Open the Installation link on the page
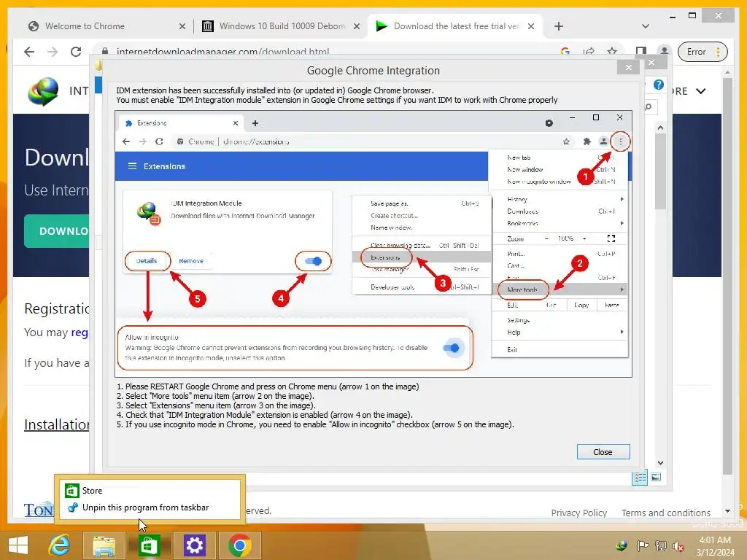Image resolution: width=747 pixels, height=560 pixels. (x=57, y=424)
